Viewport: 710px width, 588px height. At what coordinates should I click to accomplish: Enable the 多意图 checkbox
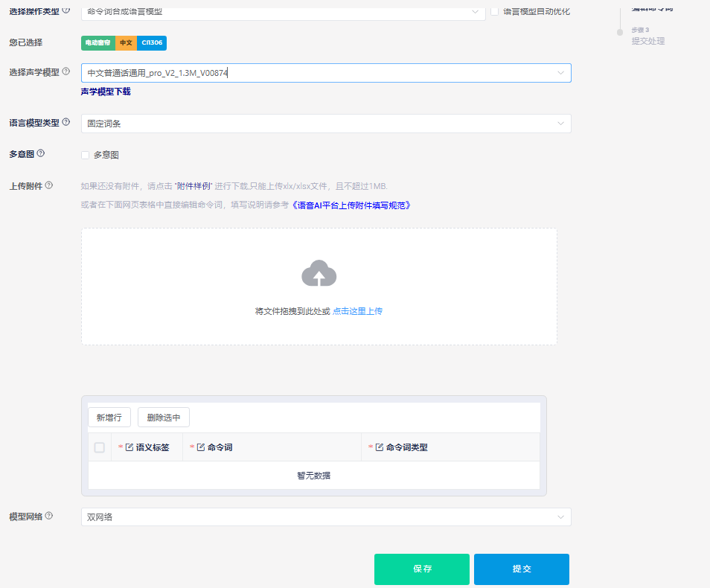86,156
